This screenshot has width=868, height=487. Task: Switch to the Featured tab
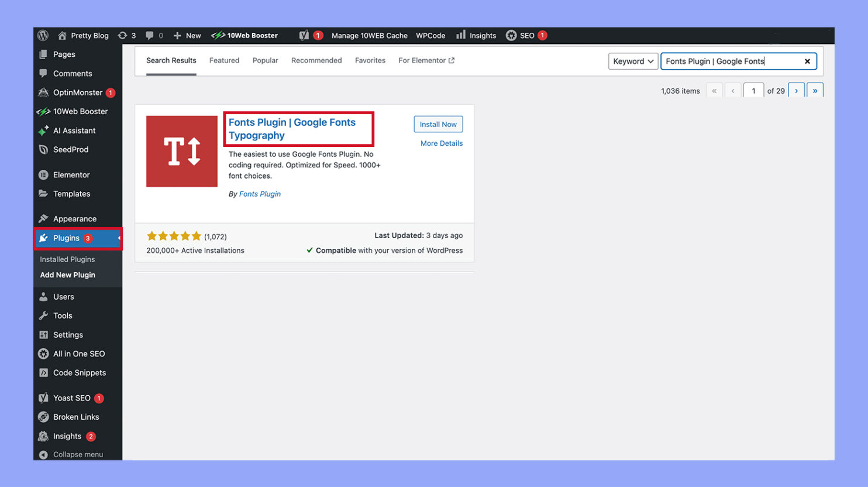click(224, 60)
